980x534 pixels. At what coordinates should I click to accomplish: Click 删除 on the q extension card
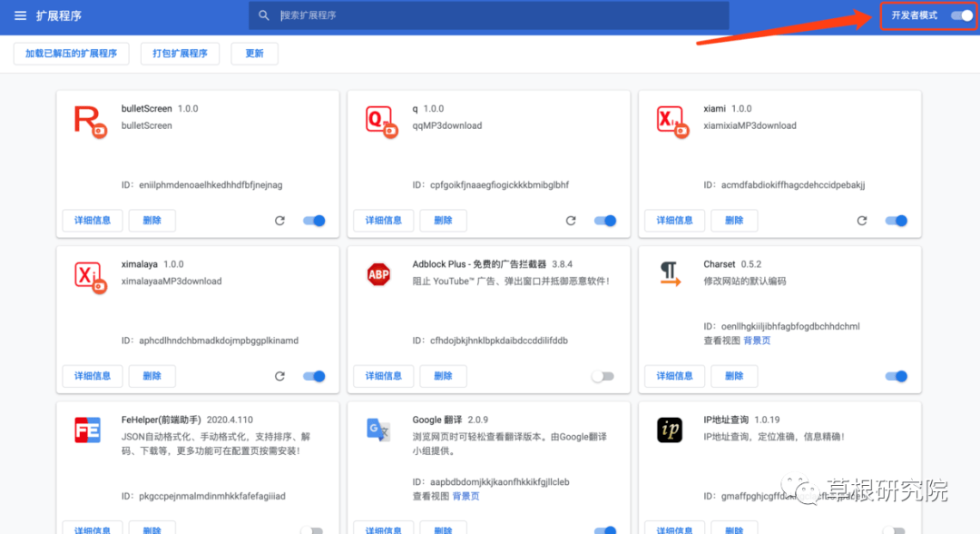coord(443,221)
